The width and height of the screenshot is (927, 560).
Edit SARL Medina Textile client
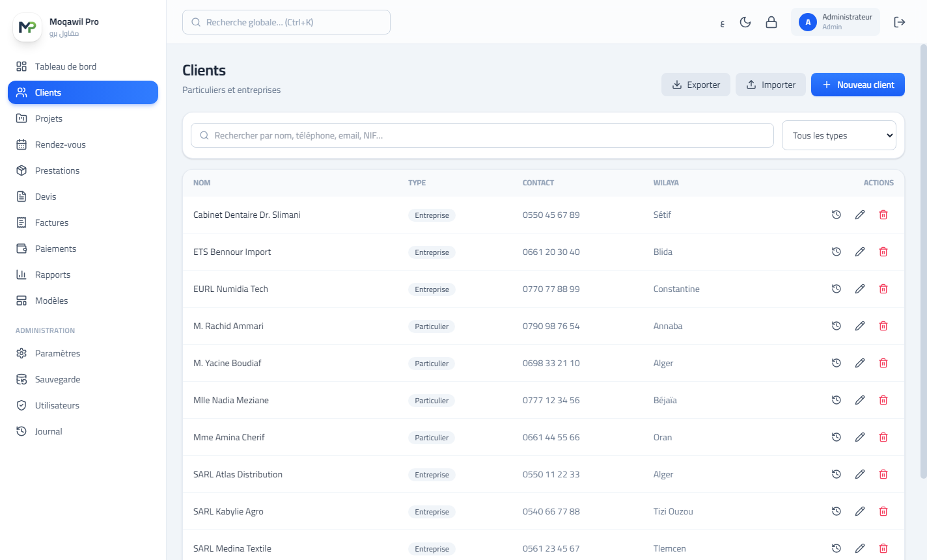[x=860, y=548]
